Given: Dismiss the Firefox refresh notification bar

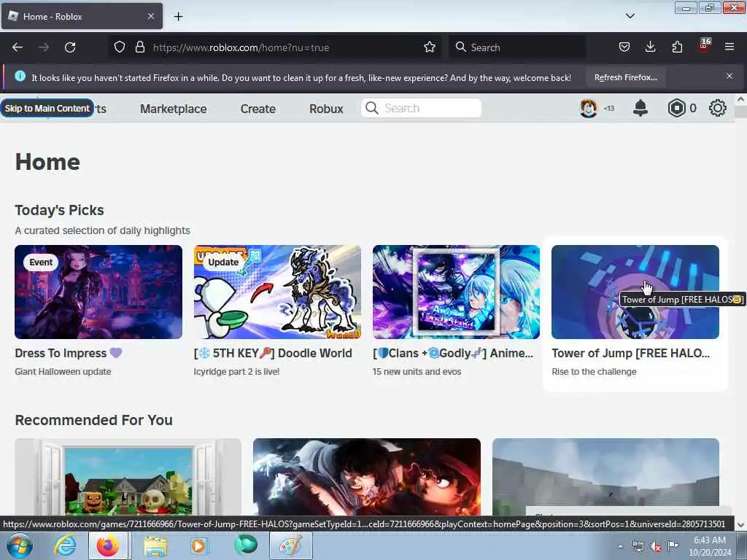Looking at the screenshot, I should 729,76.
